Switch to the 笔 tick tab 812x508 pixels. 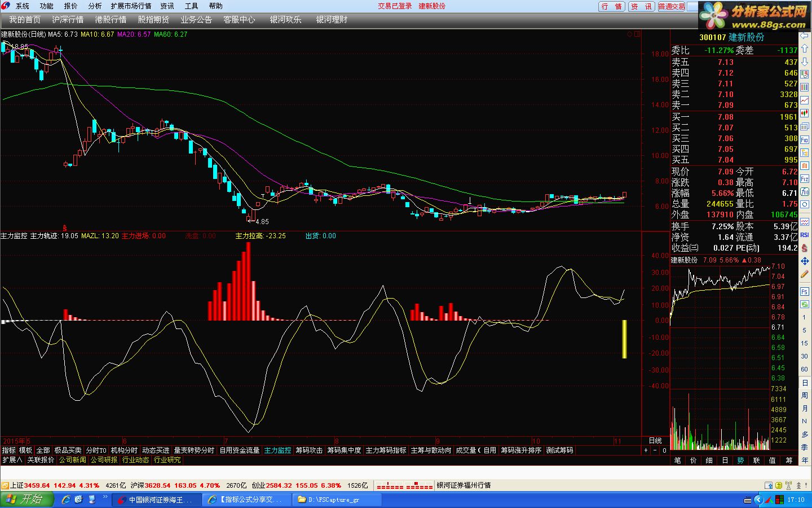[x=678, y=461]
